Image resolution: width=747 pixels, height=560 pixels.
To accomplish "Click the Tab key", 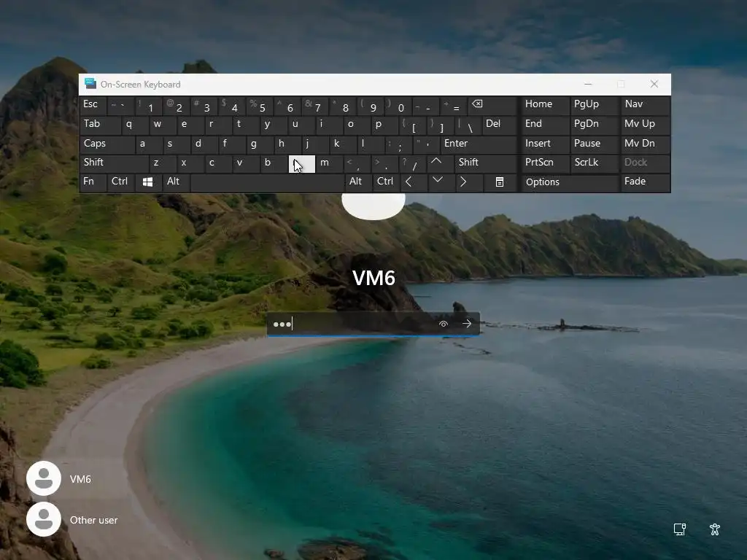I will tap(99, 125).
